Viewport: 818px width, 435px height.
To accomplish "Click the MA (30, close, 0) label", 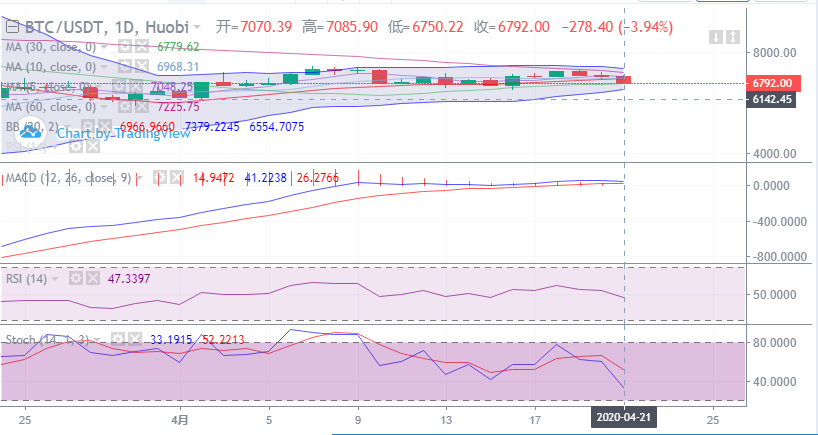I will (x=51, y=47).
